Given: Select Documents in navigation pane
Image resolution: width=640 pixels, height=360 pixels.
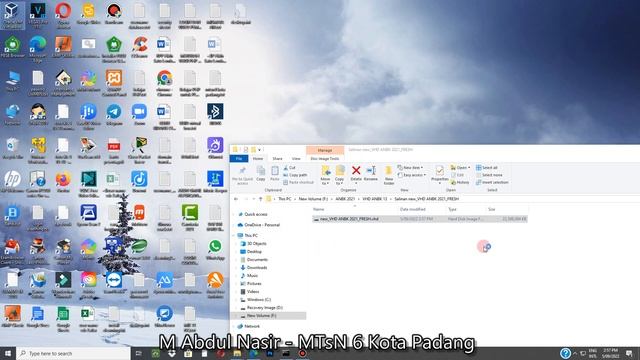Looking at the screenshot, I should [x=257, y=260].
